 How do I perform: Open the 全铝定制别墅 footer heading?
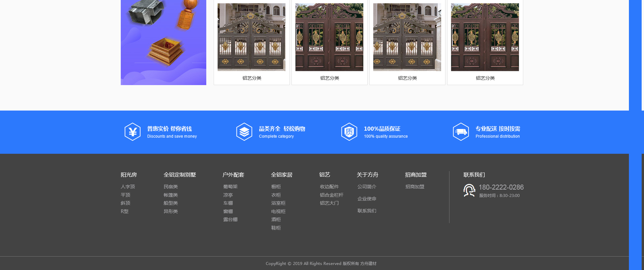coord(180,175)
